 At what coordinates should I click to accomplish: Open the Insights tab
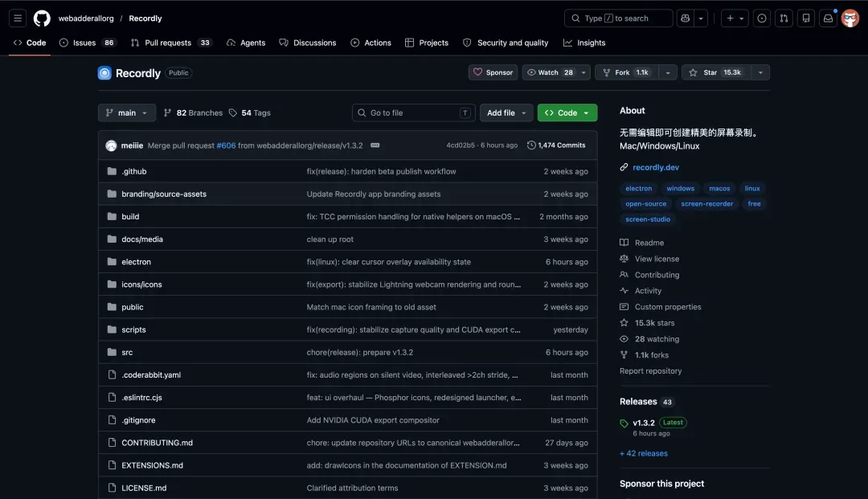(x=584, y=43)
